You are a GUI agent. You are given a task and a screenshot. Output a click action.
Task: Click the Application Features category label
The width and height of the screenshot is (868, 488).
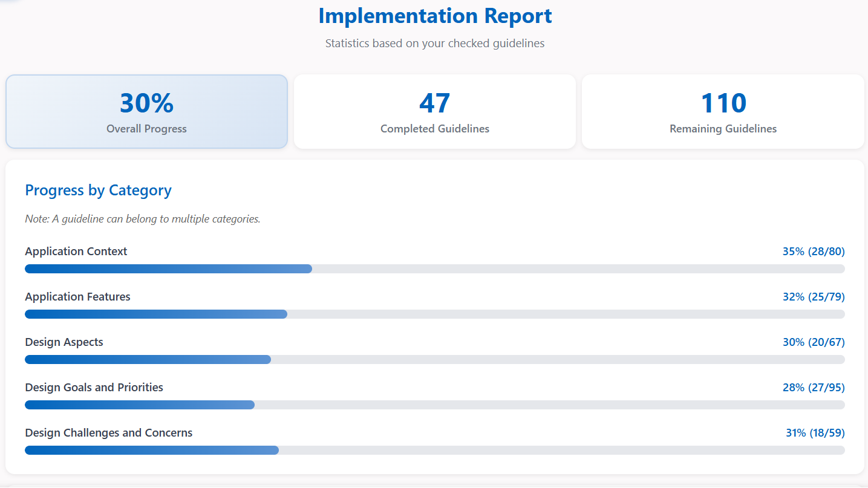tap(77, 297)
